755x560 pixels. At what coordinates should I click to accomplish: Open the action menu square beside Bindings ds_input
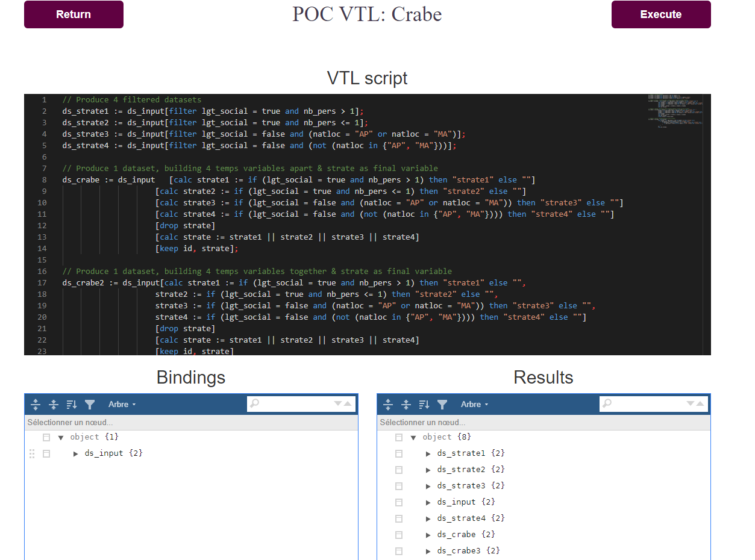(46, 453)
